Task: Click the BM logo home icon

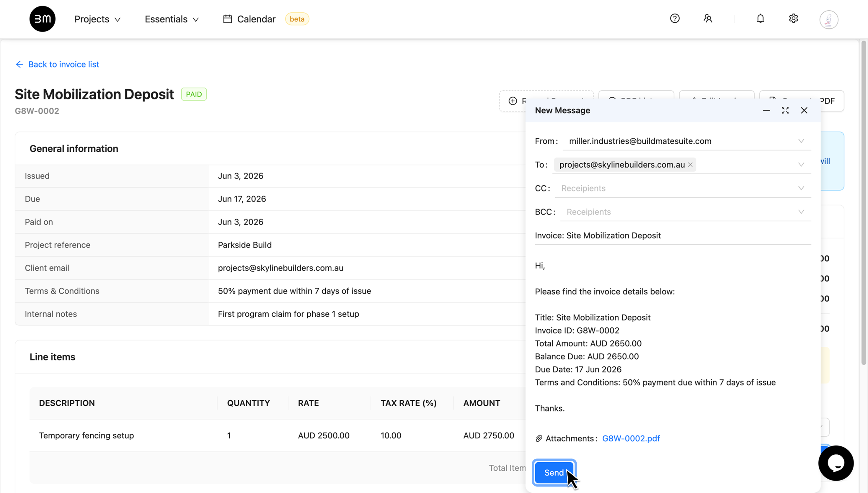Action: coord(42,19)
